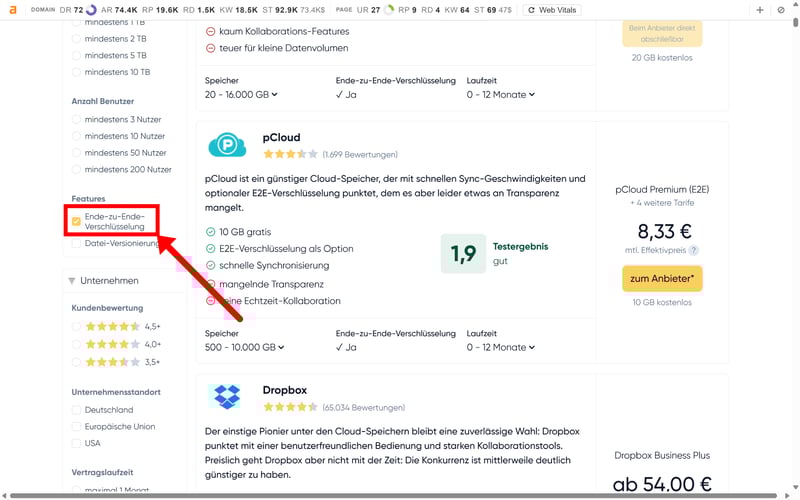This screenshot has width=800, height=500.
Task: Open the + 4 weitere Tarife link
Action: tap(662, 203)
